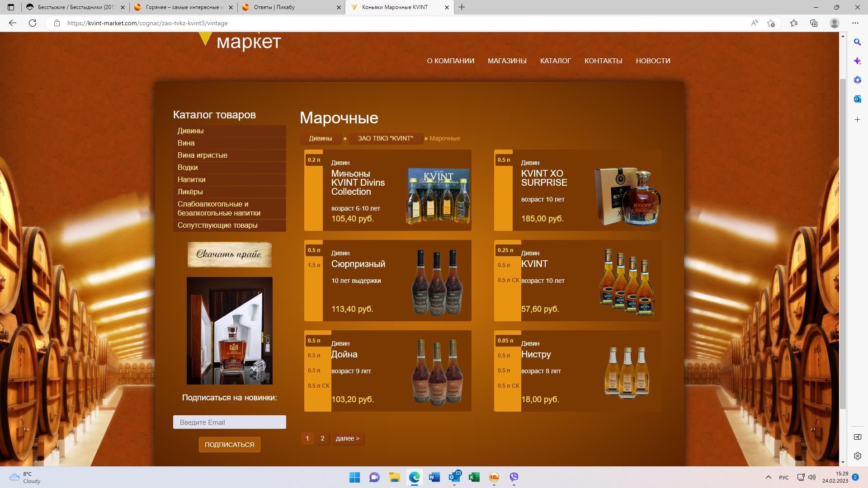Launch Excel from the taskbar
The height and width of the screenshot is (488, 868).
pos(474,477)
